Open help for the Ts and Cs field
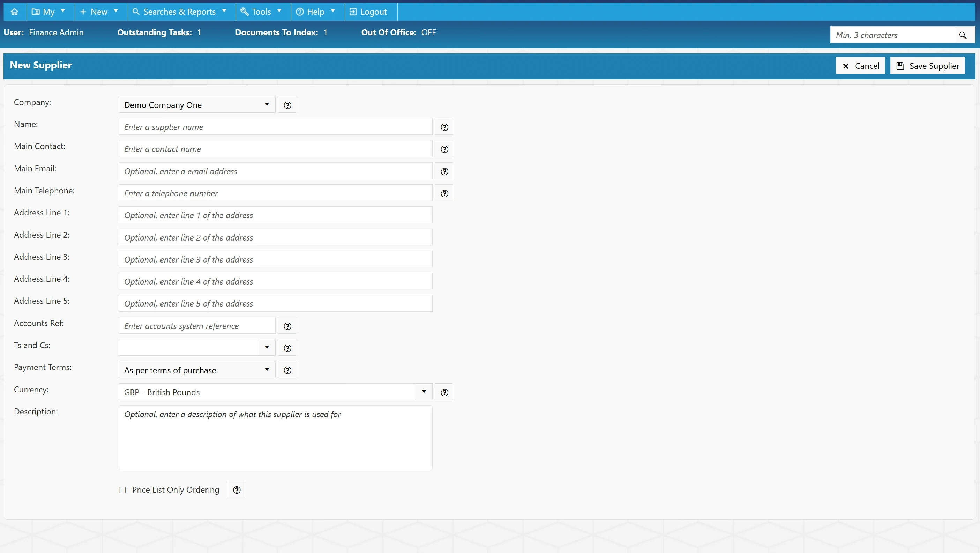Screen dimensions: 980x553 [287, 348]
